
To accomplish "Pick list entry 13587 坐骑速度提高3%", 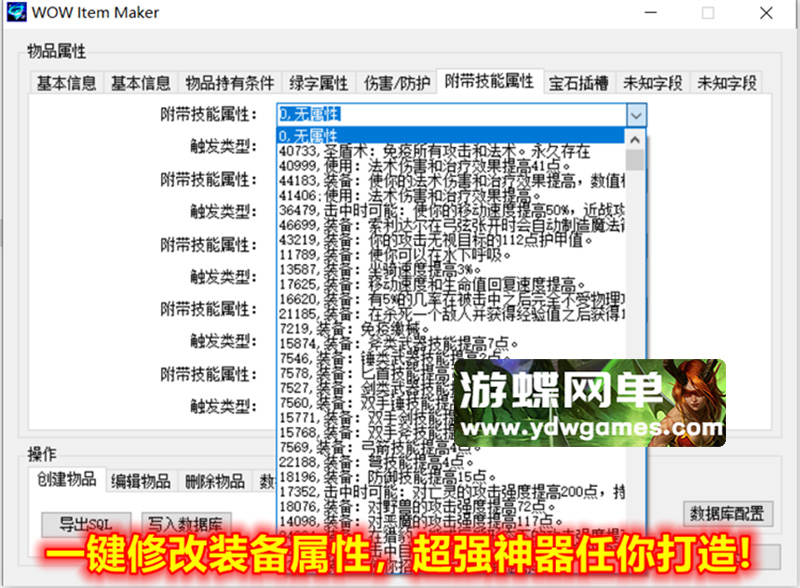I will pyautogui.click(x=451, y=270).
